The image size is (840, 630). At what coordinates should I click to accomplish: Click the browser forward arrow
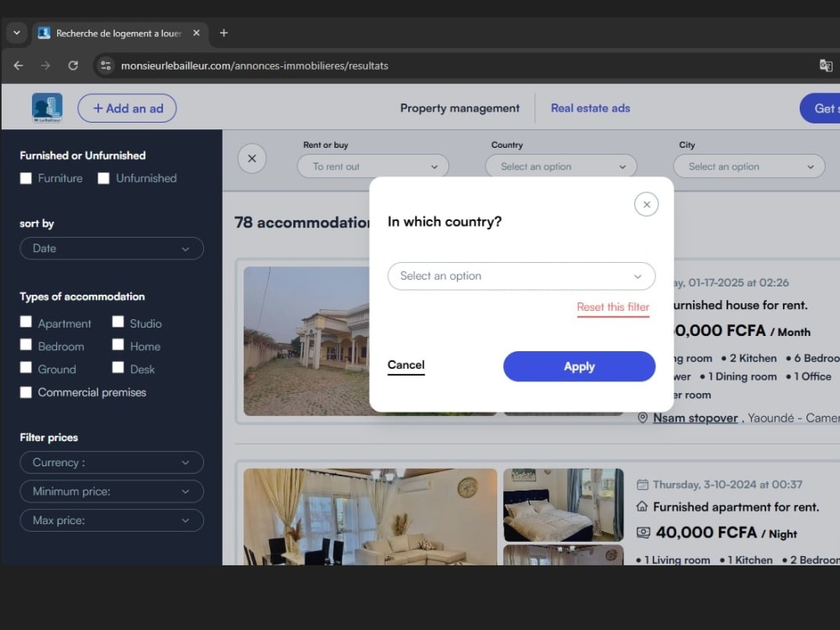45,66
